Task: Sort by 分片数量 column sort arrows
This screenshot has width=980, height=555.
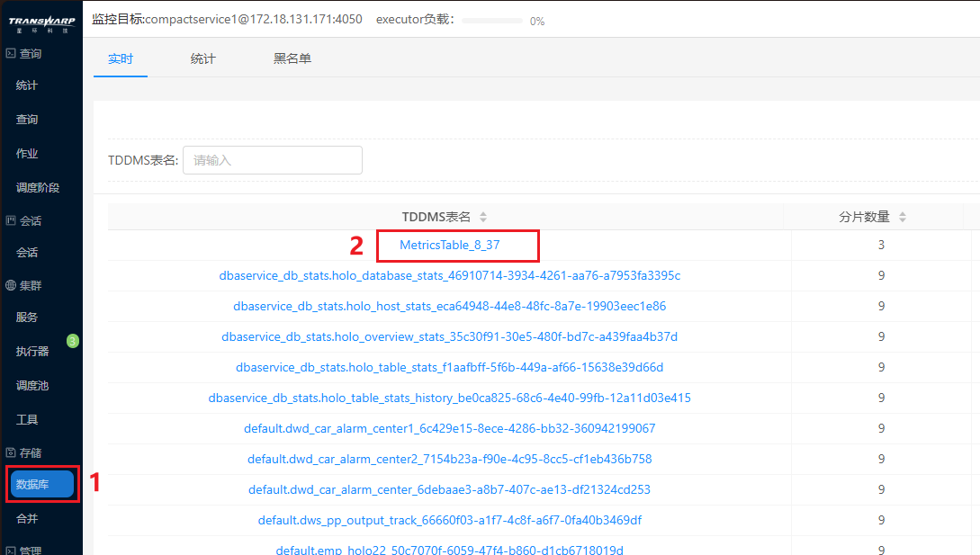Action: point(902,217)
